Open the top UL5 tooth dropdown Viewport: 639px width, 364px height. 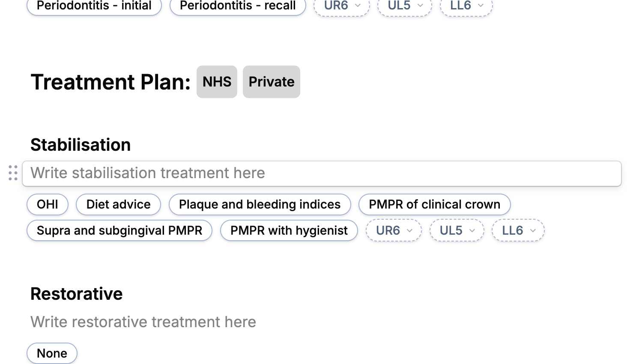tap(405, 6)
